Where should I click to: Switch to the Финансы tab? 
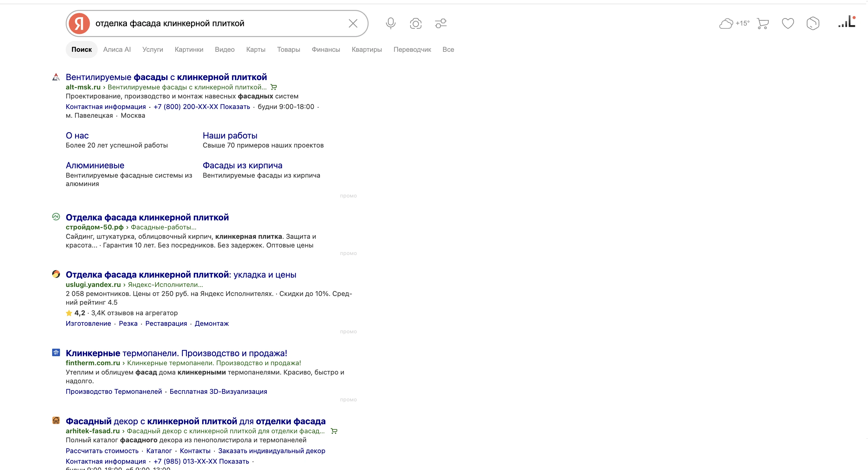click(326, 49)
